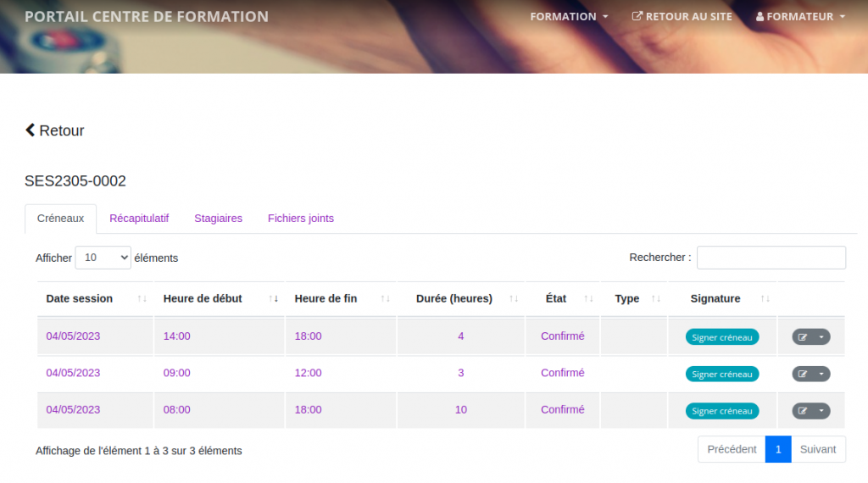Open action caret for the 08:00 row
868x483 pixels.
coord(821,411)
